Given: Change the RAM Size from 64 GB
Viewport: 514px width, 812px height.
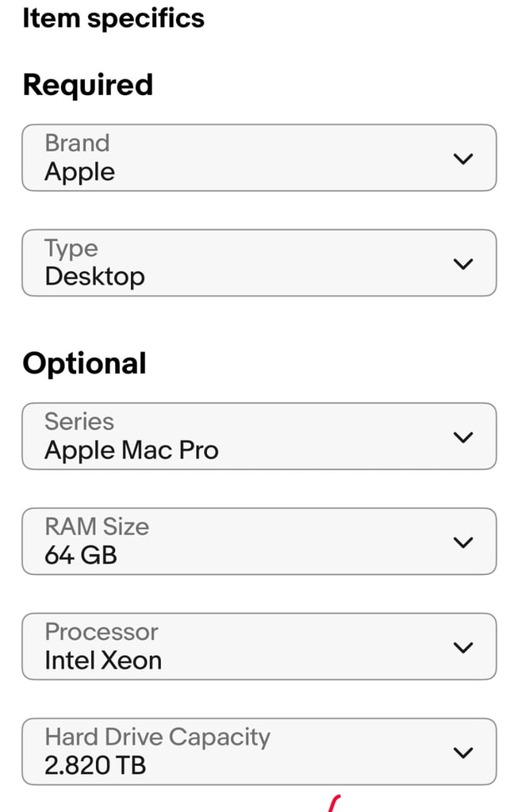Looking at the screenshot, I should pos(259,541).
